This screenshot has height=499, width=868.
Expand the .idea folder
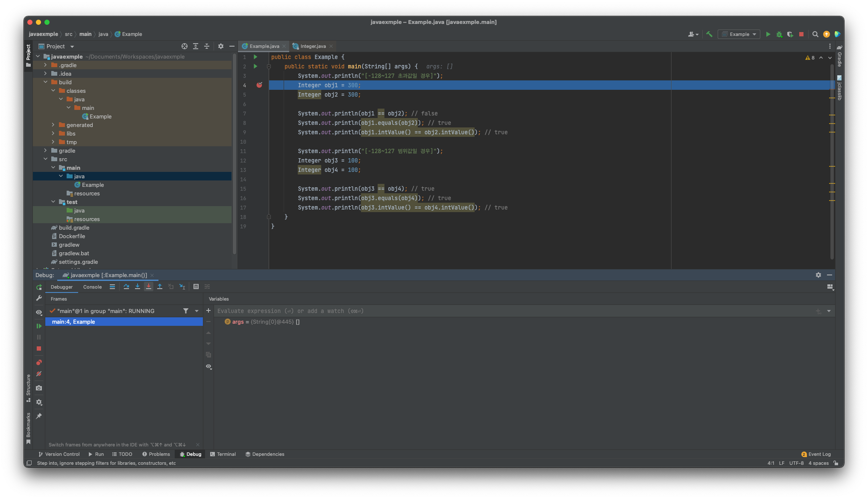[45, 74]
